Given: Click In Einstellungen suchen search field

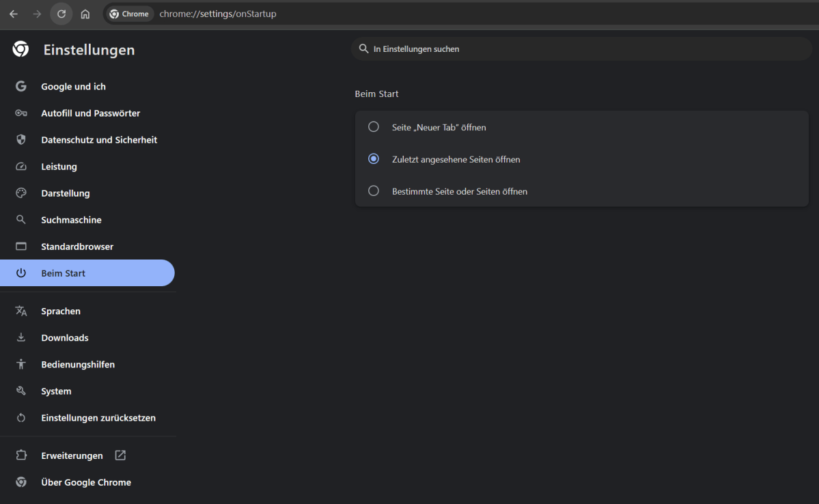Looking at the screenshot, I should tap(581, 48).
